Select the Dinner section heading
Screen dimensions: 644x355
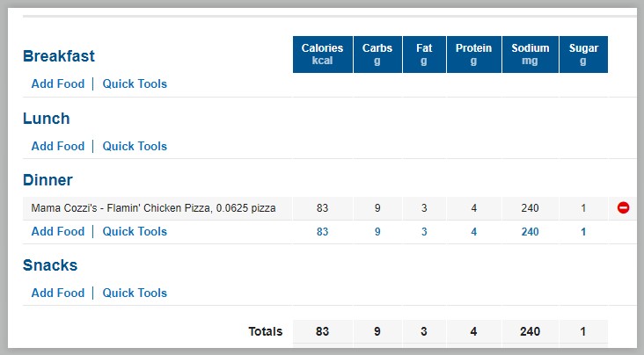48,180
